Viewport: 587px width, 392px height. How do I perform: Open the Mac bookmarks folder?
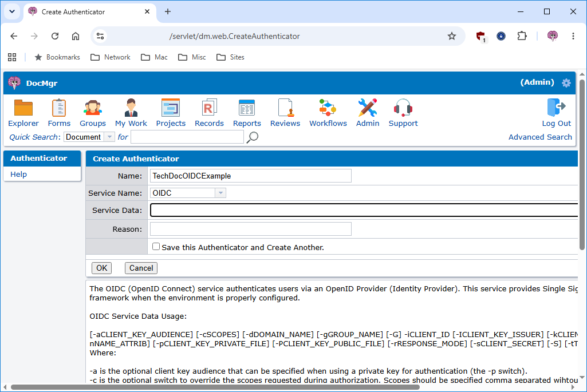[154, 57]
